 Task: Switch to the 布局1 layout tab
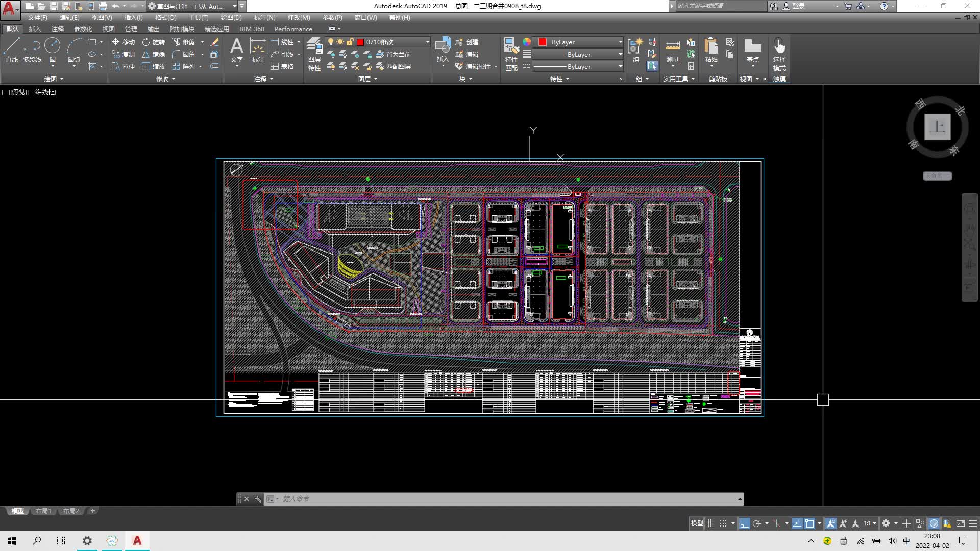(x=43, y=511)
